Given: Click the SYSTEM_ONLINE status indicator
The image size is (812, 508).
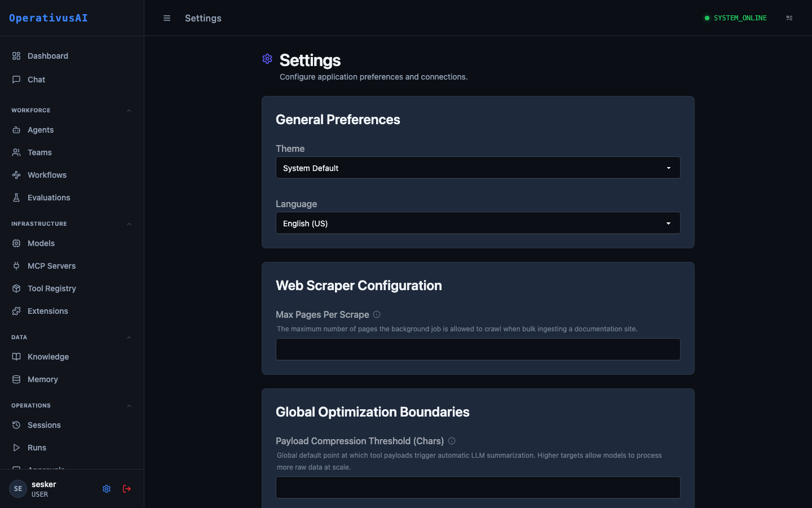Looking at the screenshot, I should [735, 18].
